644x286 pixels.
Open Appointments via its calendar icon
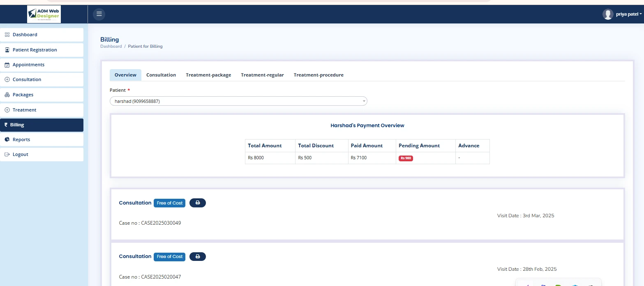[x=7, y=65]
